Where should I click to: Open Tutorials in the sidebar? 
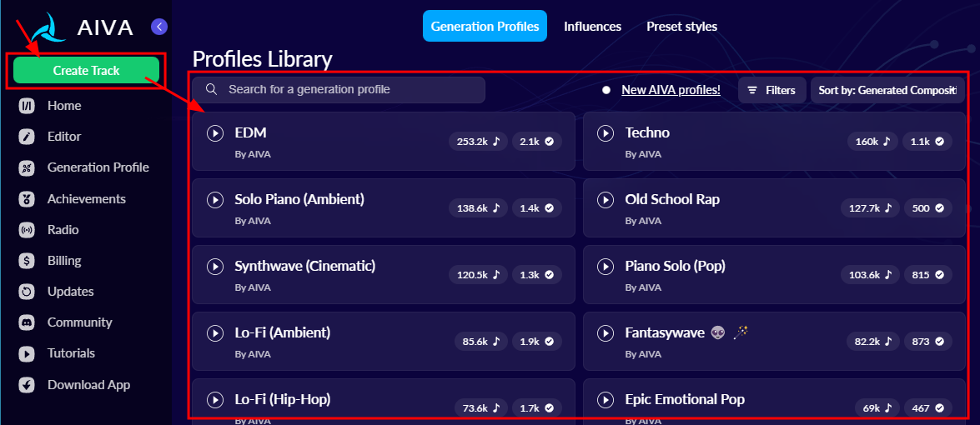[71, 353]
